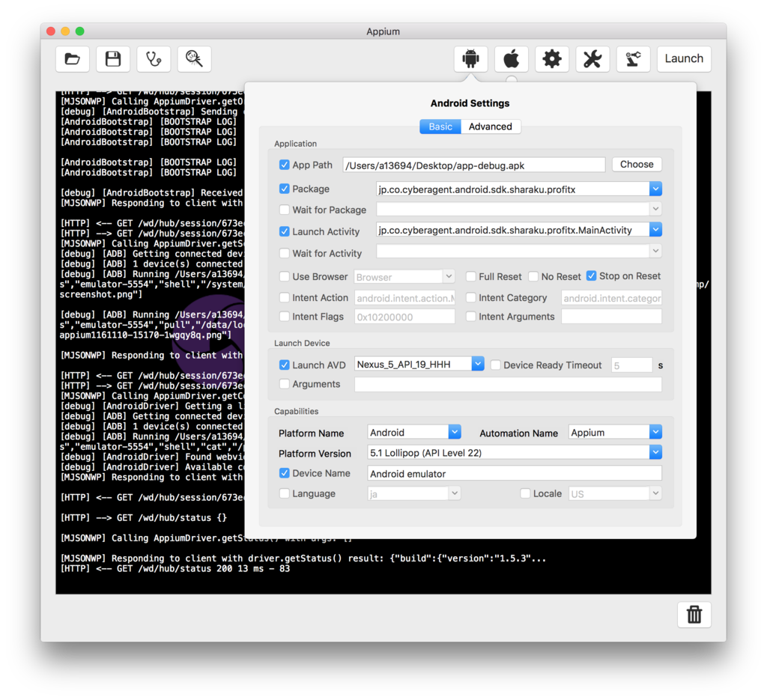Open the folder icon to load configuration
Viewport: 767px width, 700px height.
[x=73, y=59]
